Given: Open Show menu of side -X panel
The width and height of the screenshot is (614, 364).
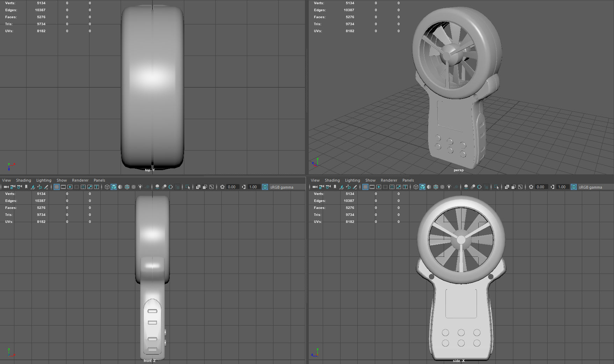Looking at the screenshot, I should (x=370, y=180).
